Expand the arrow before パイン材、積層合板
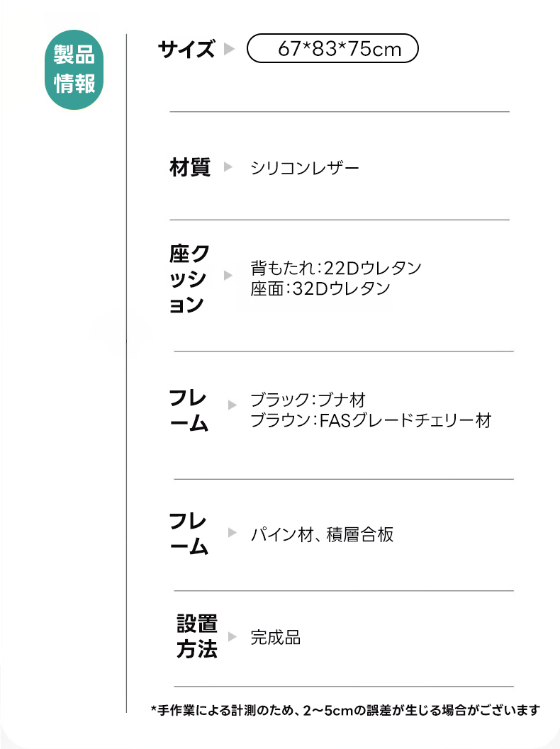Screen dimensions: 560x749 [x=232, y=532]
